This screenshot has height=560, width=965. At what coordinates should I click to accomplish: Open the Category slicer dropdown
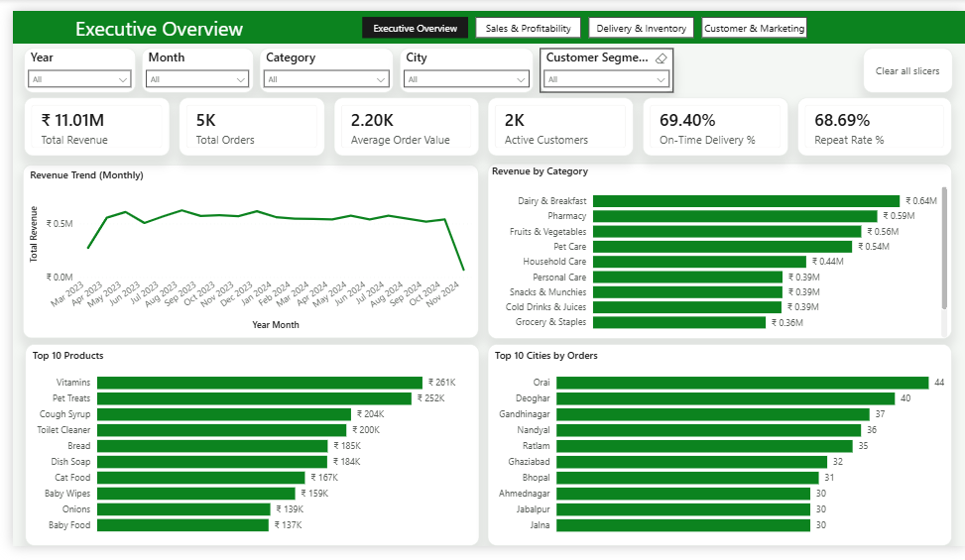pyautogui.click(x=327, y=79)
